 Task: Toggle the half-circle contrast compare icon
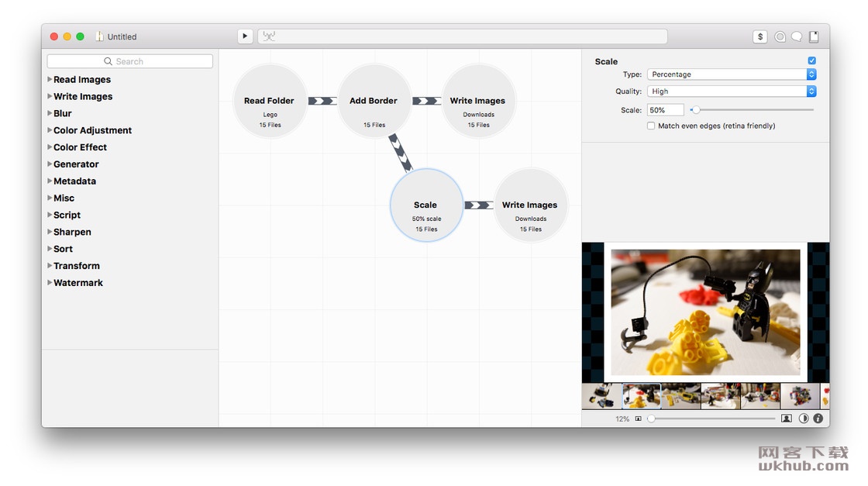click(x=803, y=419)
